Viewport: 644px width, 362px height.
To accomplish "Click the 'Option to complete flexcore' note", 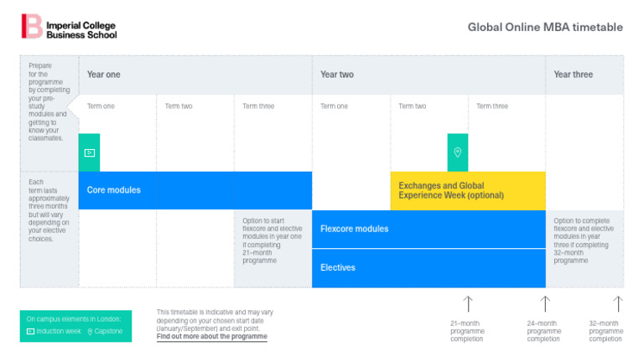I will click(584, 240).
